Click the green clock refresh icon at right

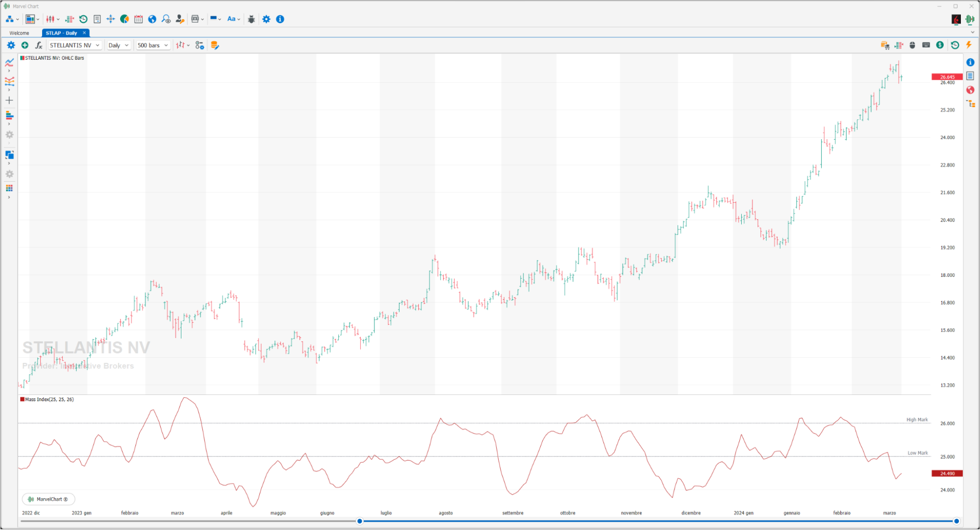click(955, 45)
